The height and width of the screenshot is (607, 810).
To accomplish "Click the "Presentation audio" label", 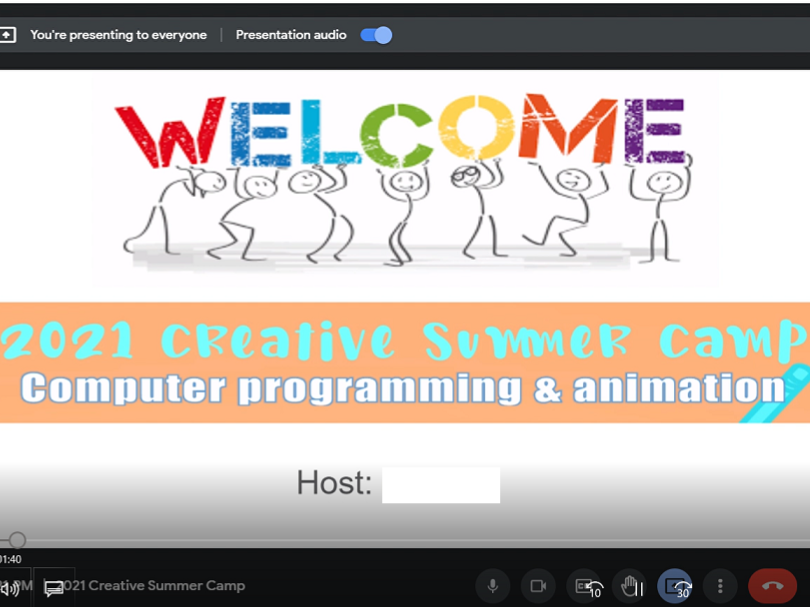I will (x=291, y=35).
